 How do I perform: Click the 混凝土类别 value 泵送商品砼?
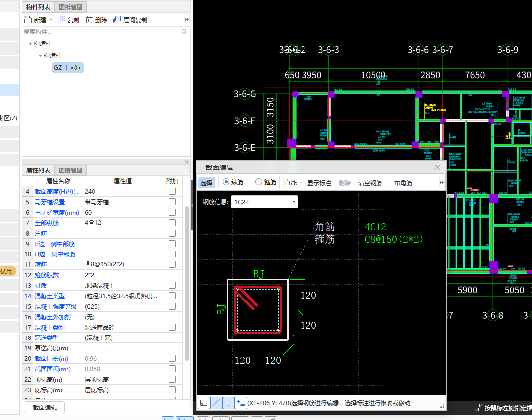(x=123, y=328)
